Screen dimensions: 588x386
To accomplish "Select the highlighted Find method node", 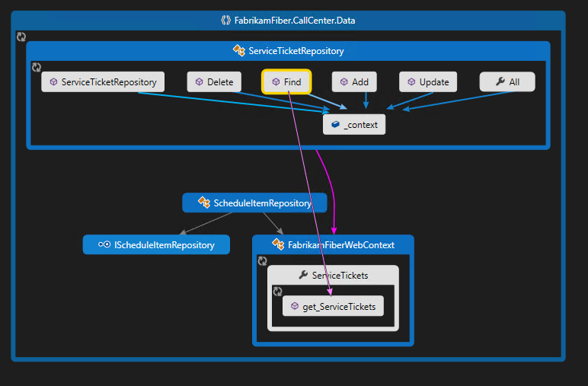I will 286,82.
